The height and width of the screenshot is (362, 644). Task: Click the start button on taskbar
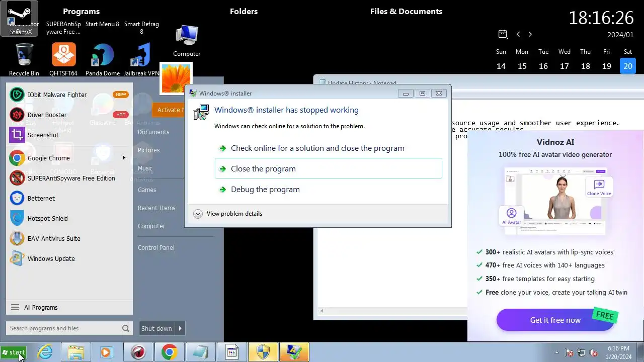click(14, 352)
